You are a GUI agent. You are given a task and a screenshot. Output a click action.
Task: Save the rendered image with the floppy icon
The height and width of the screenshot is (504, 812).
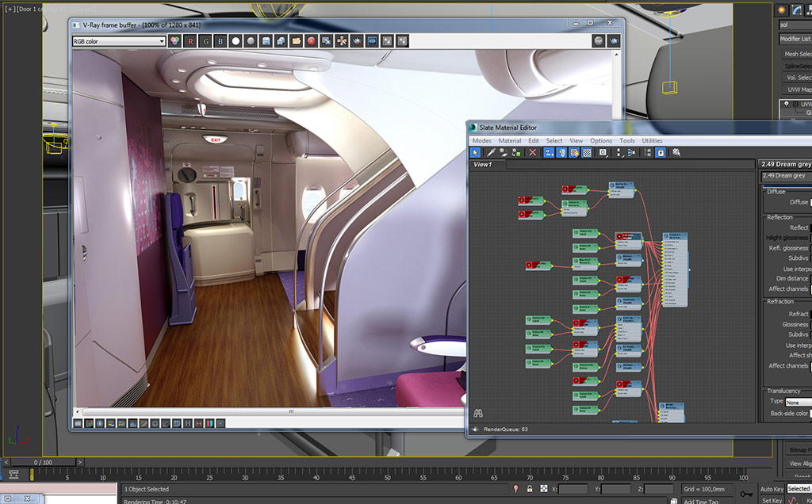pos(266,41)
